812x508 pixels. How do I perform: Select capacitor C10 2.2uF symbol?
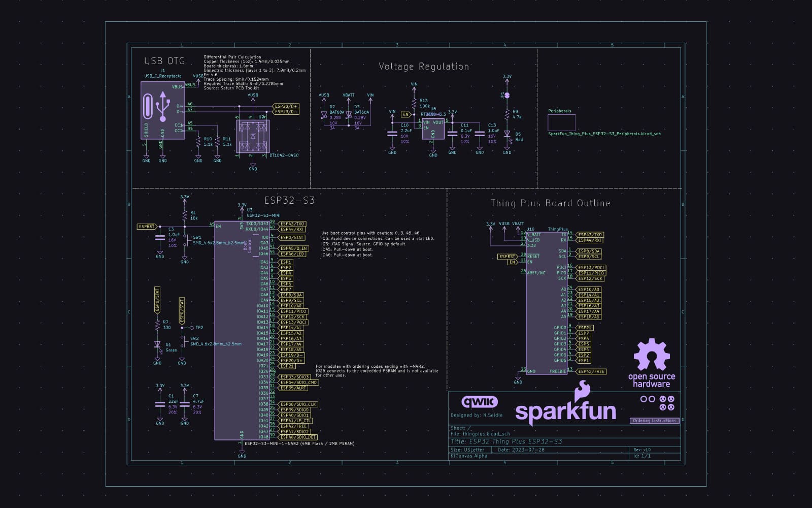click(x=392, y=133)
